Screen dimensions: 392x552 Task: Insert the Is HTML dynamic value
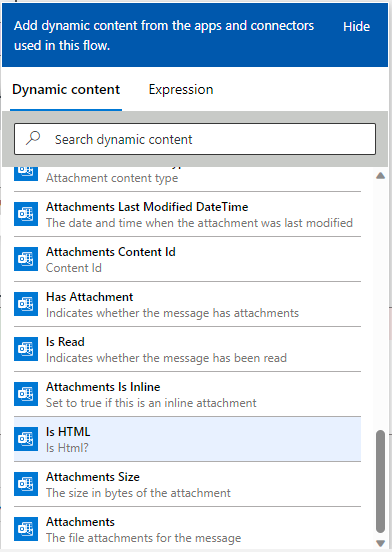pos(187,439)
